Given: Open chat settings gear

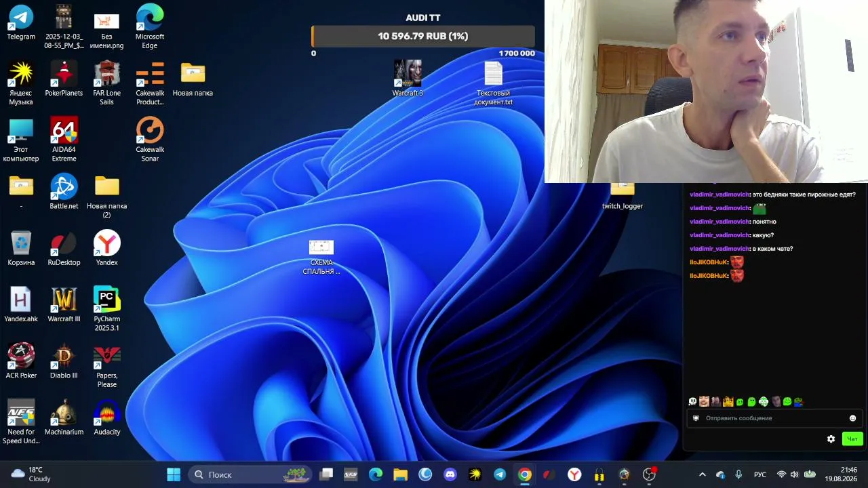Looking at the screenshot, I should [831, 439].
